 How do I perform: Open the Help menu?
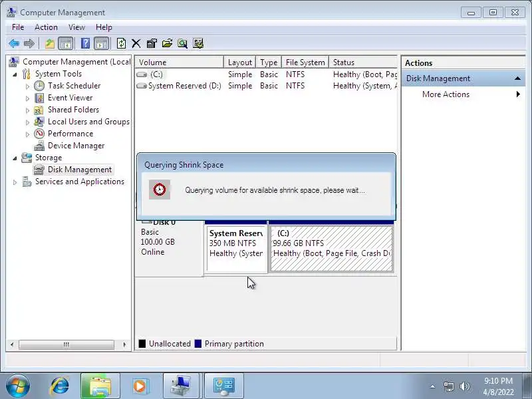coord(104,27)
